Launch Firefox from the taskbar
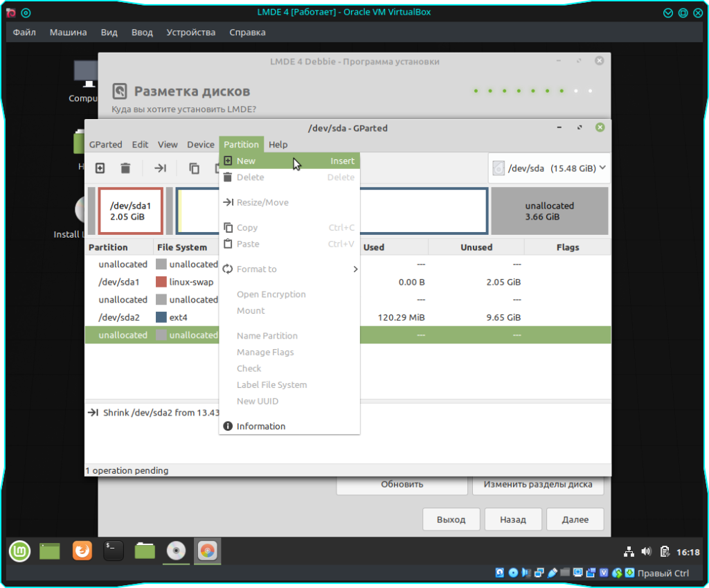This screenshot has width=709, height=588. [82, 551]
